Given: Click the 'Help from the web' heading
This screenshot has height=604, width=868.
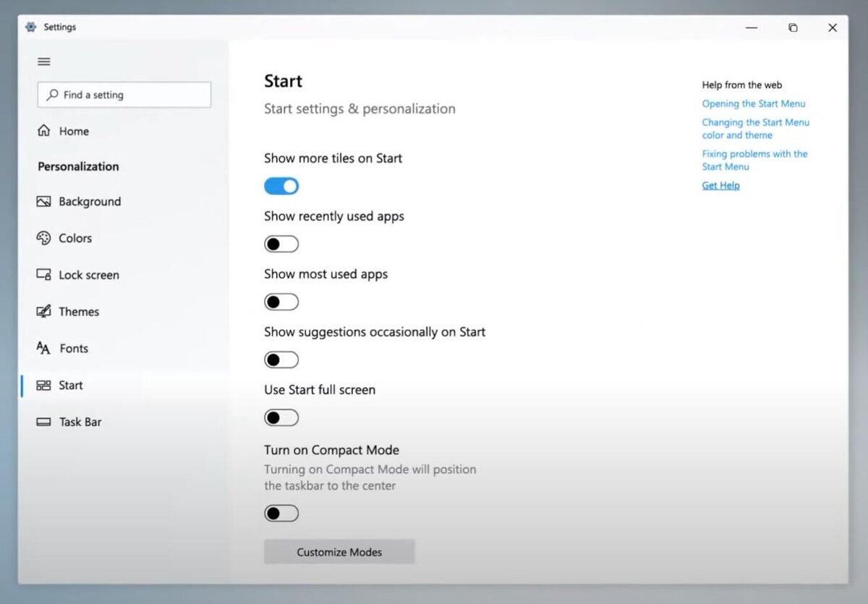Looking at the screenshot, I should click(x=741, y=85).
